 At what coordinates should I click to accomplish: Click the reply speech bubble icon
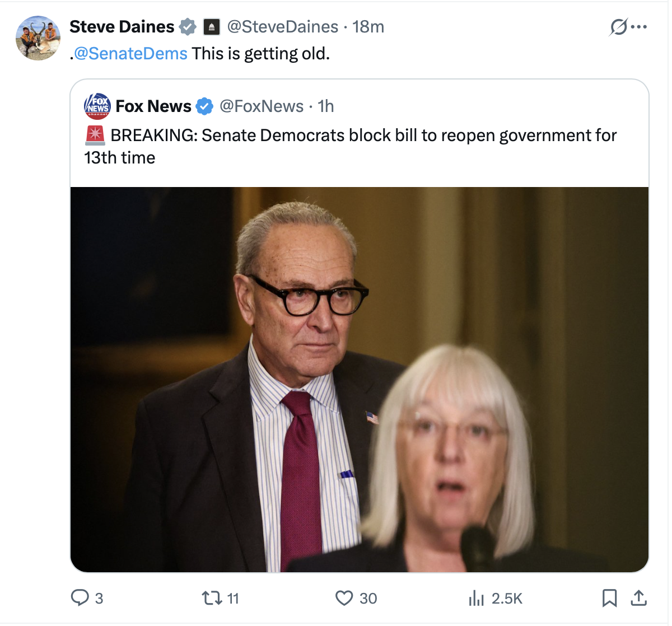coord(80,598)
